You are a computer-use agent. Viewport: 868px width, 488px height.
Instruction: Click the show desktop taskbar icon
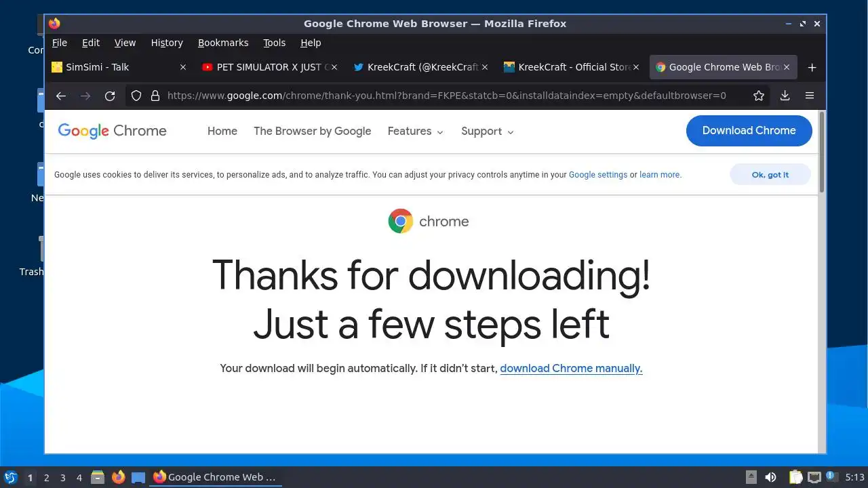138,477
